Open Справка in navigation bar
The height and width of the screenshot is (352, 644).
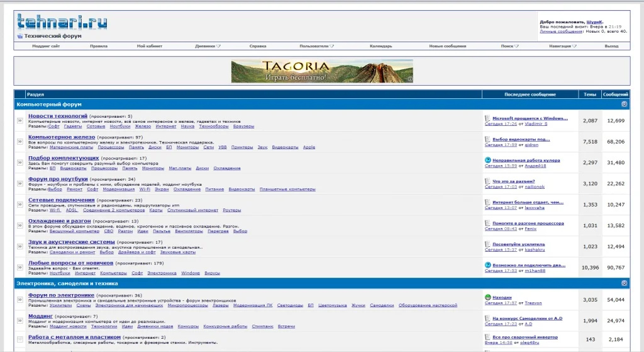pyautogui.click(x=258, y=46)
